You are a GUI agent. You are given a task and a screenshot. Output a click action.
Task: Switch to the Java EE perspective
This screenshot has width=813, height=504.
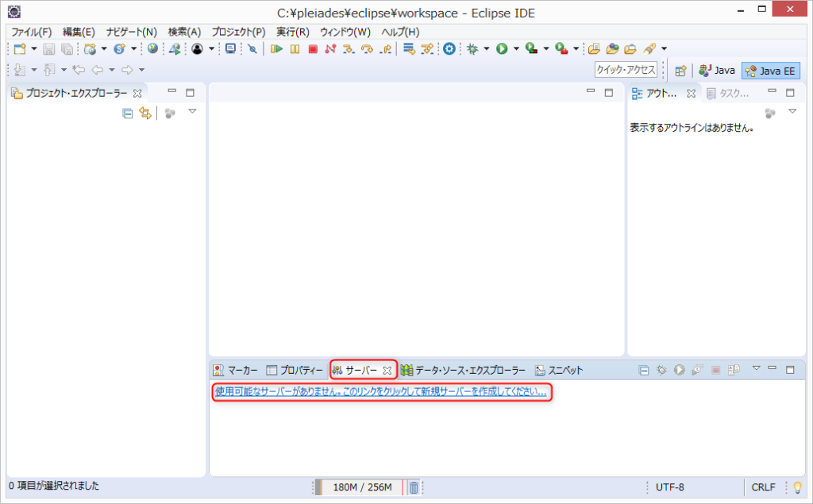tap(771, 71)
